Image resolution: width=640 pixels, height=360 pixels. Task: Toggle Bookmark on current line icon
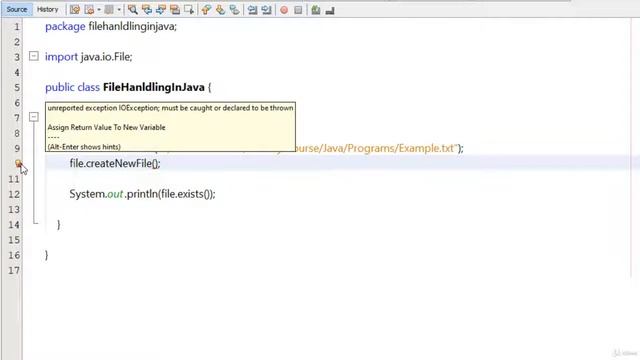pyautogui.click(x=235, y=10)
